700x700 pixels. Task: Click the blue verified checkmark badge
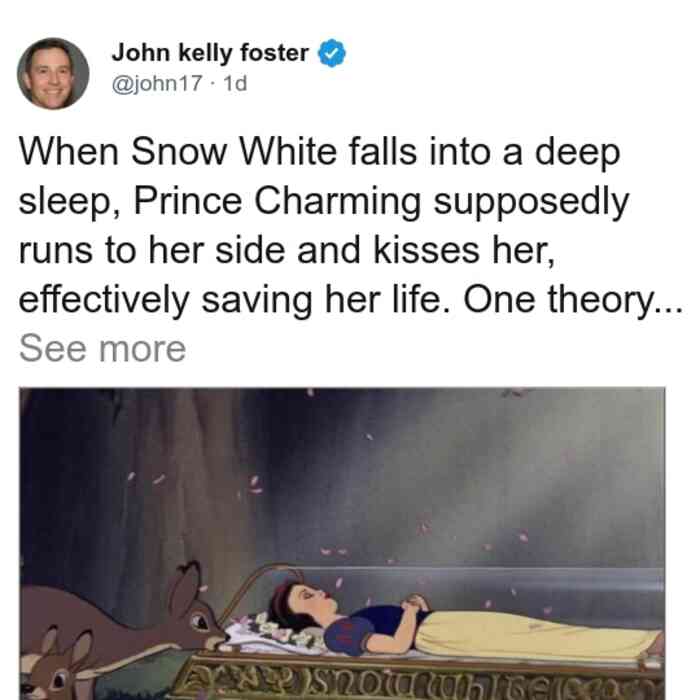pos(332,53)
